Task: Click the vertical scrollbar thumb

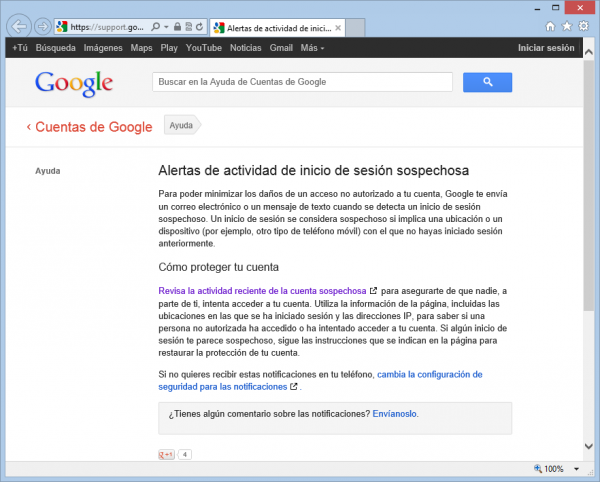Action: click(x=589, y=185)
